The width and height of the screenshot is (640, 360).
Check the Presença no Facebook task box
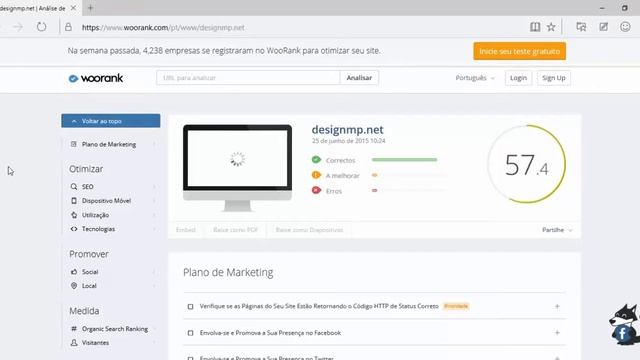[x=190, y=333]
